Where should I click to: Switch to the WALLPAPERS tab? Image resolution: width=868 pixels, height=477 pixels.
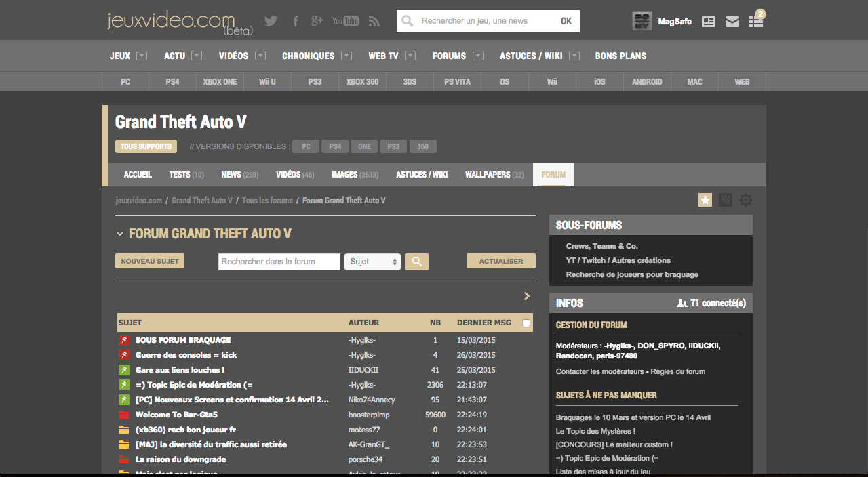494,175
